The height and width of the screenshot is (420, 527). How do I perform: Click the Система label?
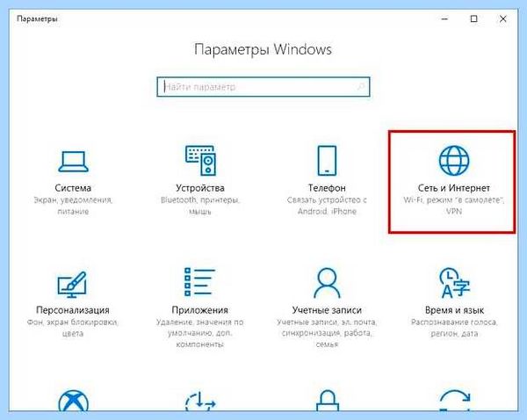[x=73, y=188]
